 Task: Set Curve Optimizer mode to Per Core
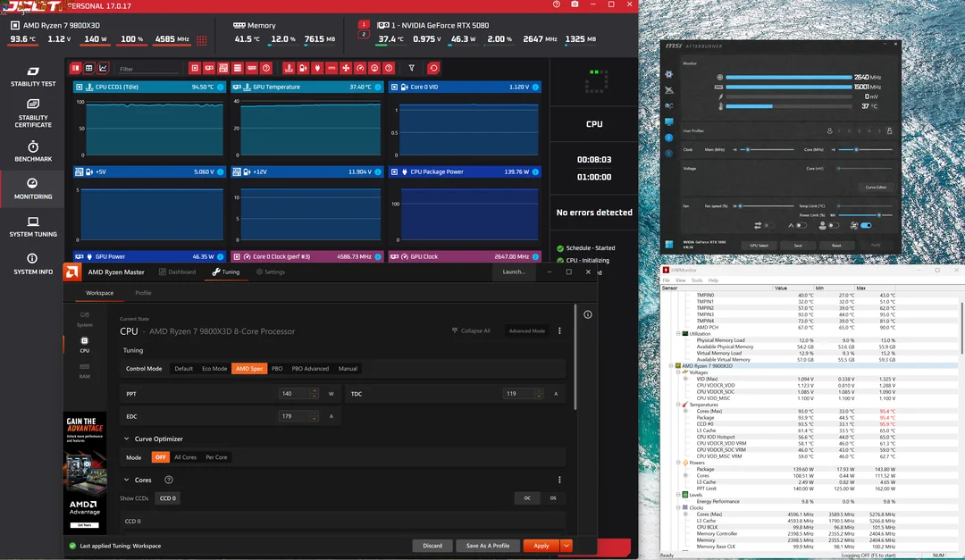[216, 457]
